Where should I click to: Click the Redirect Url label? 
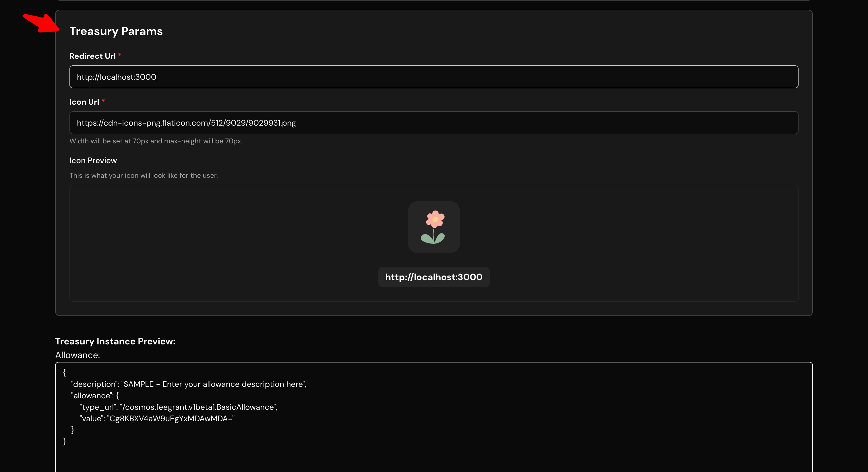[x=92, y=56]
